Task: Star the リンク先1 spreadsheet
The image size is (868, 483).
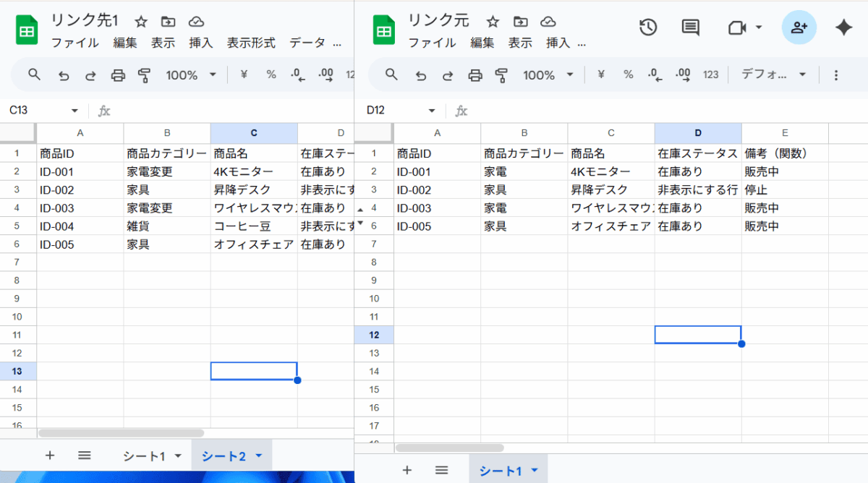Action: click(141, 21)
